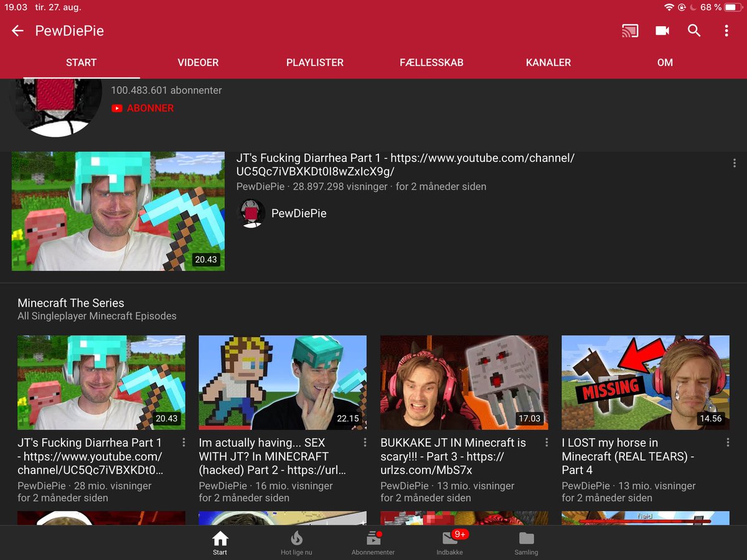
Task: Switch to the OM tab
Action: coord(665,62)
